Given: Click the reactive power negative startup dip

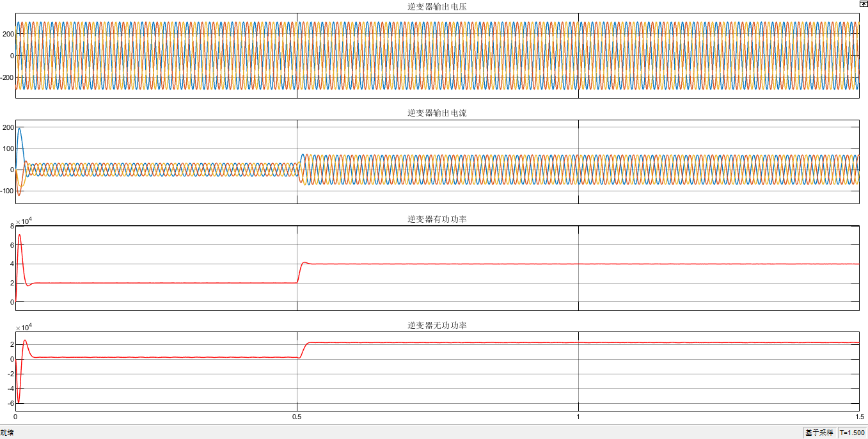Looking at the screenshot, I should point(18,403).
